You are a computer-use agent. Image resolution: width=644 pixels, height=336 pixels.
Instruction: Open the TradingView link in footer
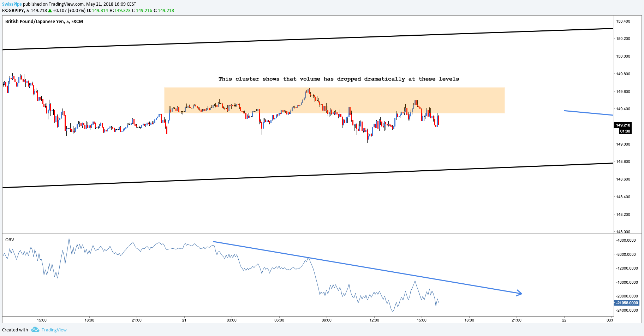click(x=54, y=330)
